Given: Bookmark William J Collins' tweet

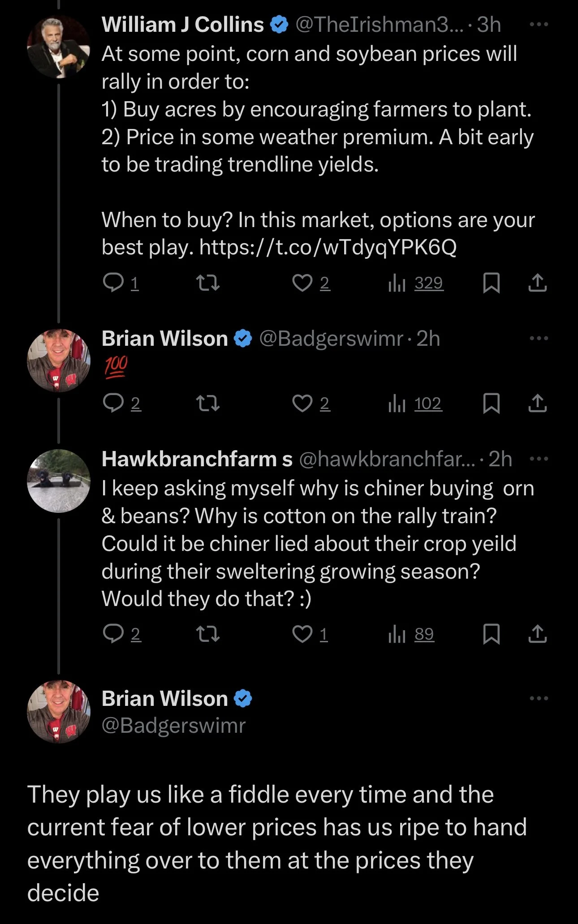Looking at the screenshot, I should [492, 283].
